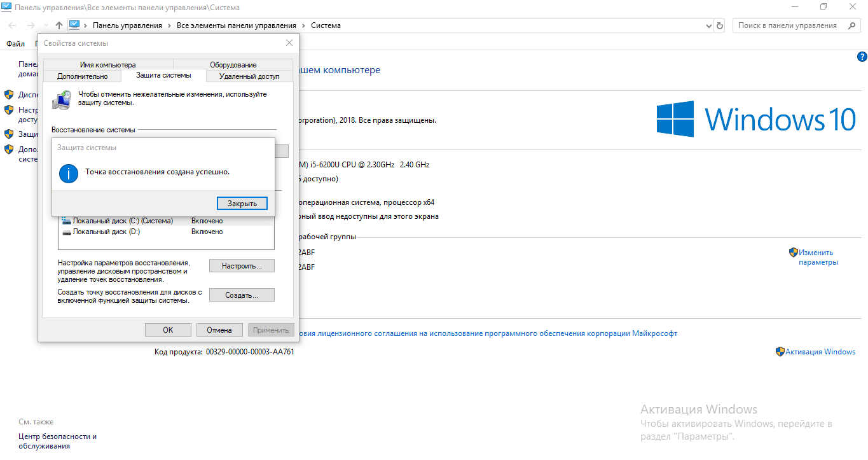The width and height of the screenshot is (868, 460).
Task: Click the third shield icon in the left sidebar
Action: [9, 134]
